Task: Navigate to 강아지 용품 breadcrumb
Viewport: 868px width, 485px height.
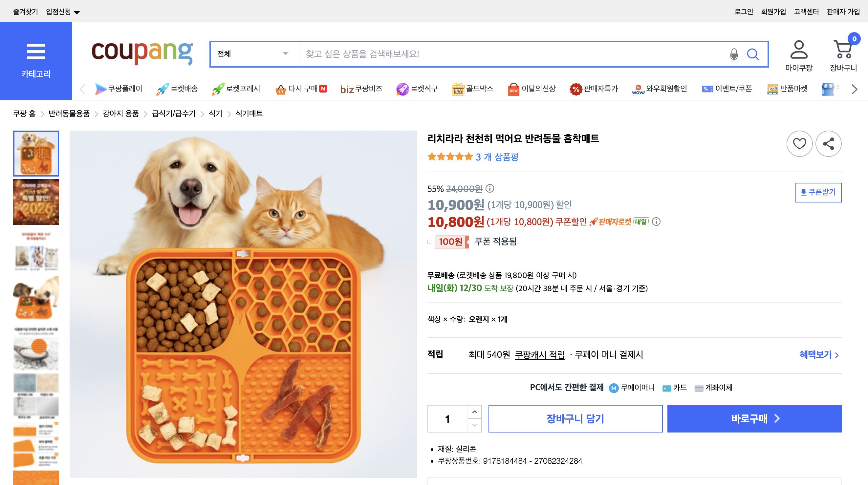Action: click(120, 114)
